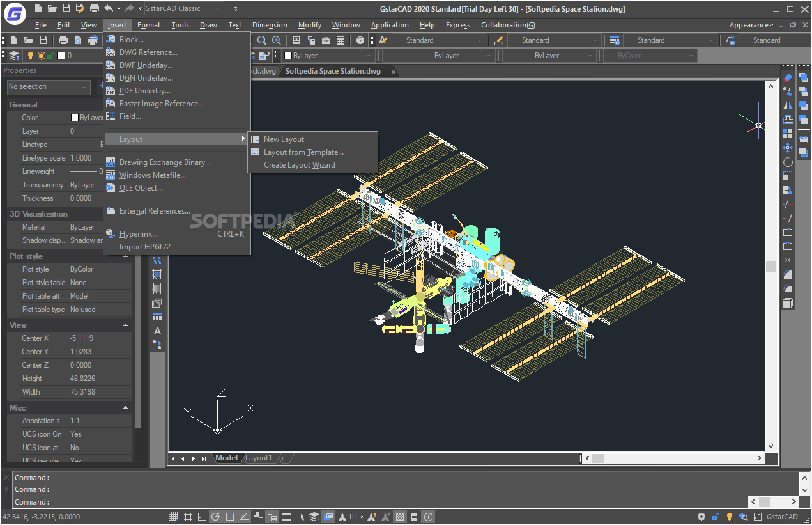Image resolution: width=812 pixels, height=525 pixels.
Task: Click the layer 0 color swatch
Action: [61, 56]
